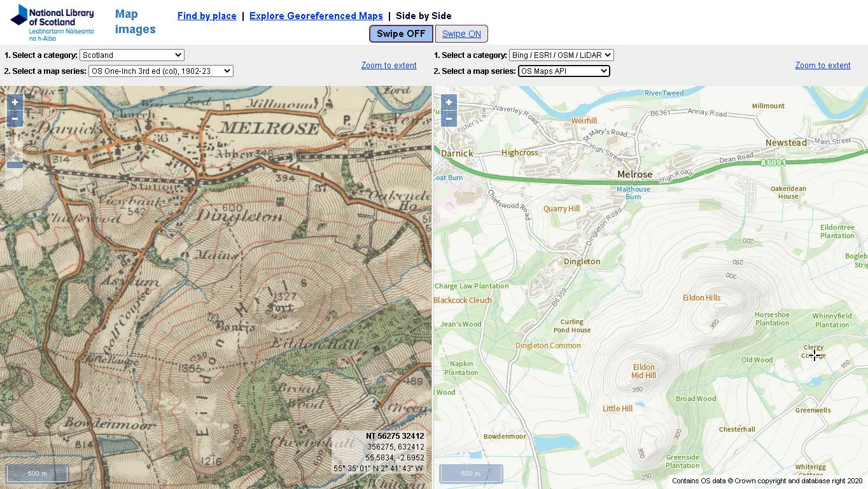Zoom in on the historic map with plus button

pos(14,102)
